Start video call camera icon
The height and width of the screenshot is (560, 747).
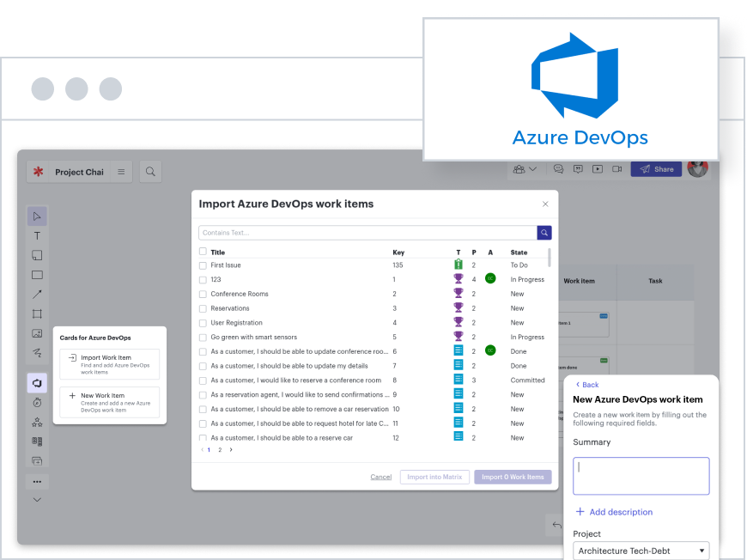[x=617, y=168]
